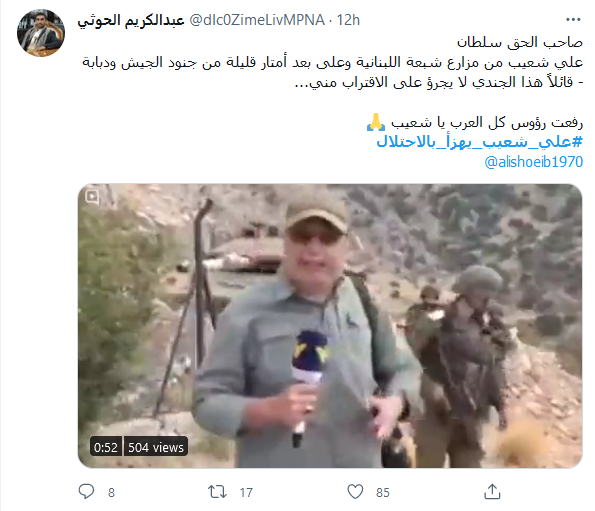Retweet using the retweet arrows icon
595x511 pixels.
click(217, 492)
